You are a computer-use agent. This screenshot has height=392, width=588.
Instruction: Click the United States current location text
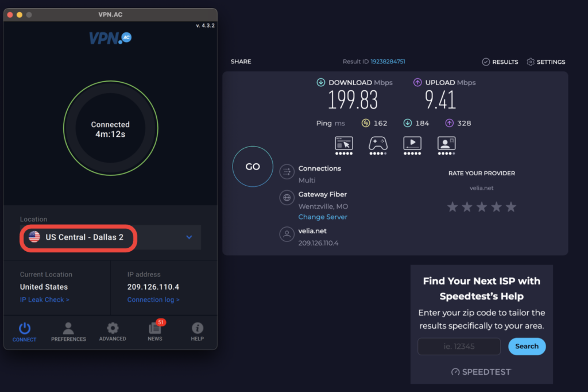(x=44, y=287)
